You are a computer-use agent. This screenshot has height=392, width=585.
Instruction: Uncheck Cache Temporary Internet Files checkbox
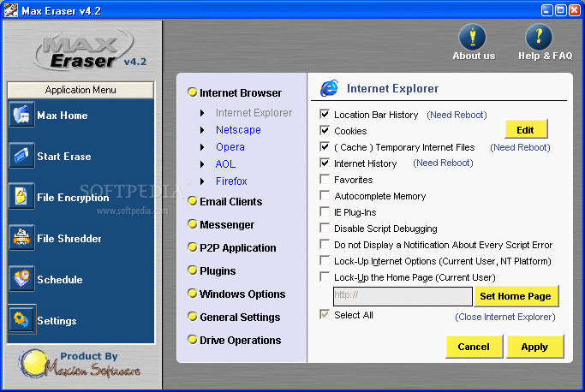pyautogui.click(x=325, y=146)
